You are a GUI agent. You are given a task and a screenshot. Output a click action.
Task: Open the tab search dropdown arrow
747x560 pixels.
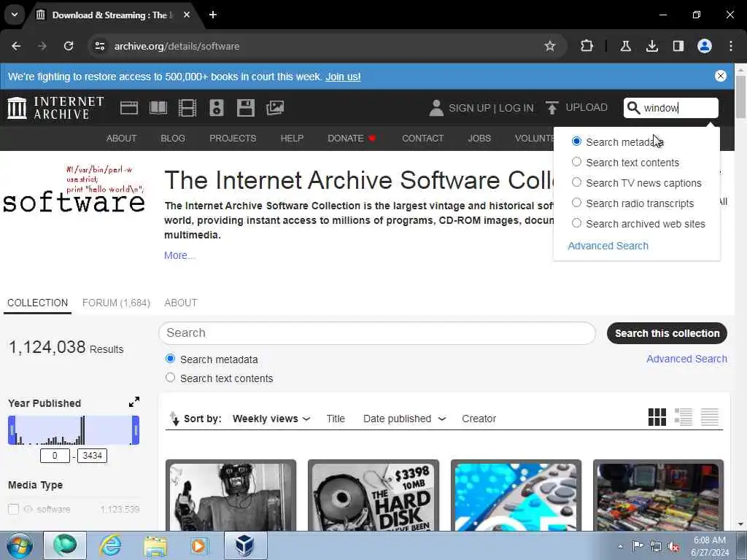point(15,15)
